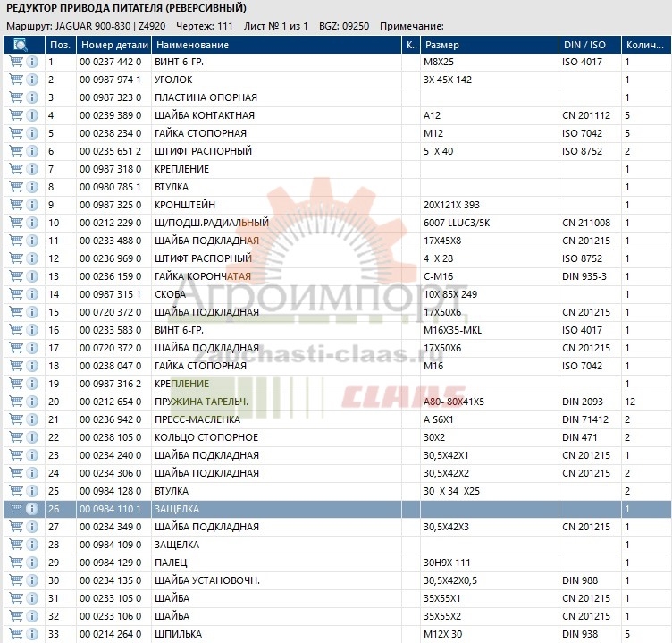Add ВИНТ 6-ГР. M8X25 to cart

pyautogui.click(x=16, y=62)
